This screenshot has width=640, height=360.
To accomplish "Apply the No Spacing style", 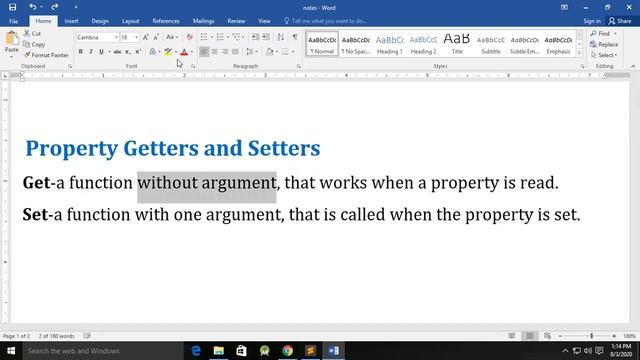I will tap(356, 44).
